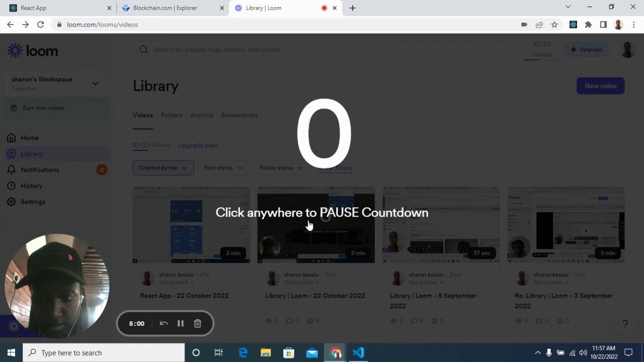Open the 27 sec video thumbnail

tap(441, 225)
